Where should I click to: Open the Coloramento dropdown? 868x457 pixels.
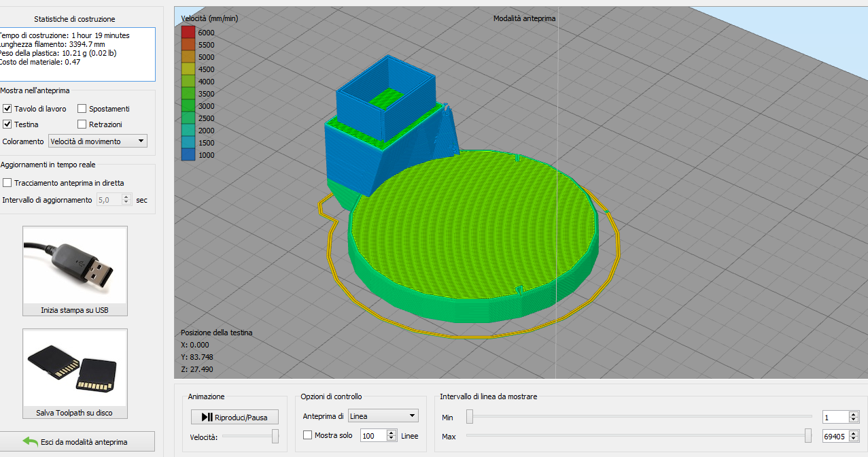coord(98,141)
